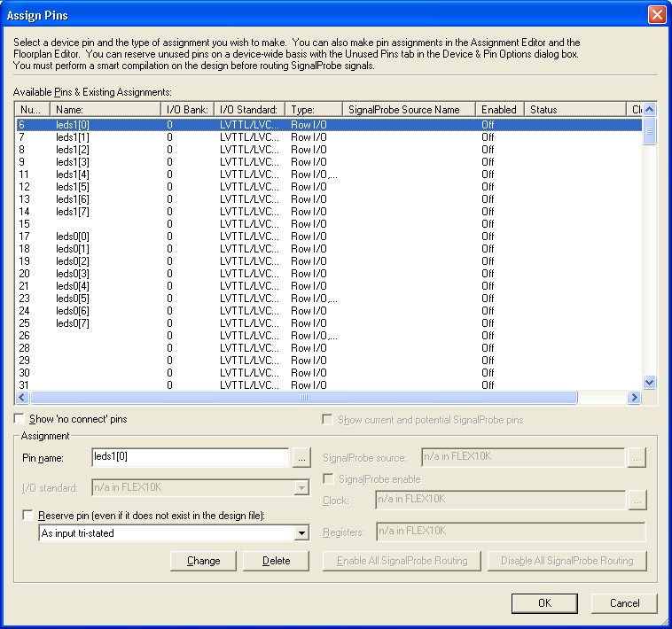
Task: Sort list by Name column header
Action: tap(105, 110)
